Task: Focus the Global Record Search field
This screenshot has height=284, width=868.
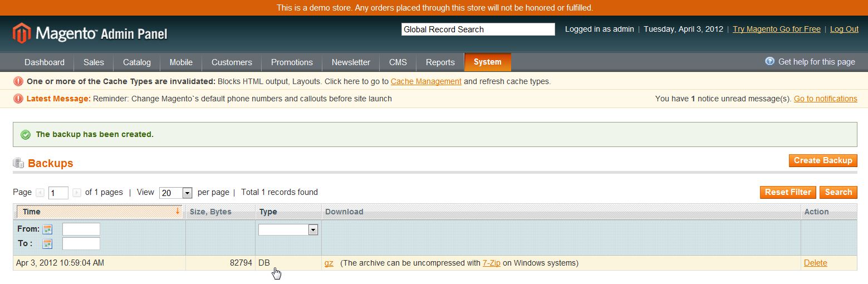Action: tap(478, 30)
